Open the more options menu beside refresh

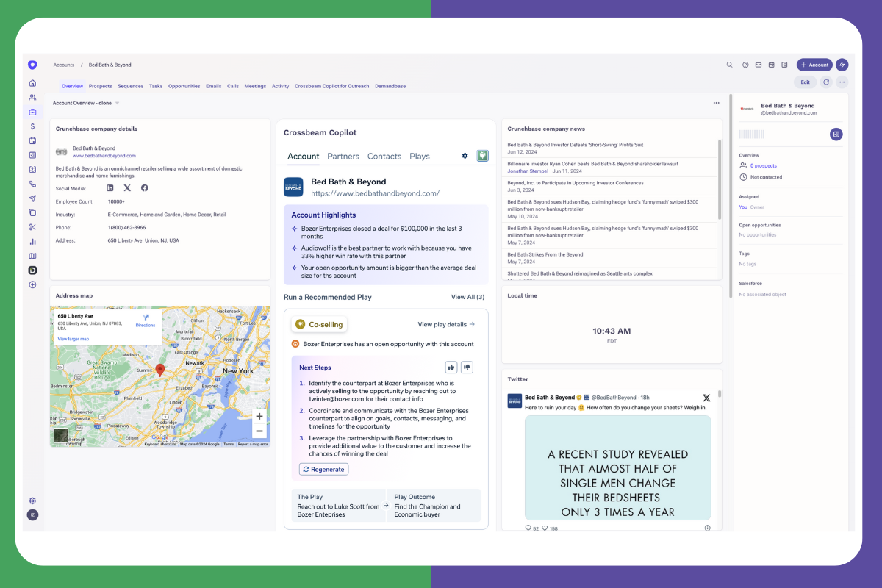[x=842, y=82]
